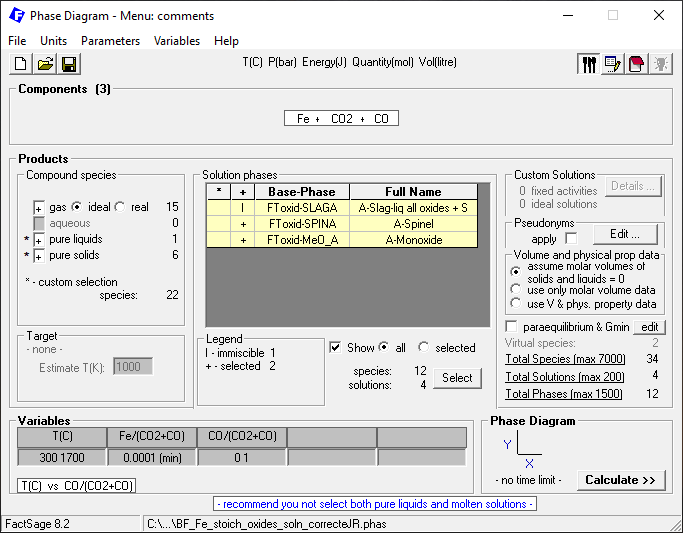This screenshot has width=683, height=533.
Task: Select the Show all radio button
Action: click(384, 347)
